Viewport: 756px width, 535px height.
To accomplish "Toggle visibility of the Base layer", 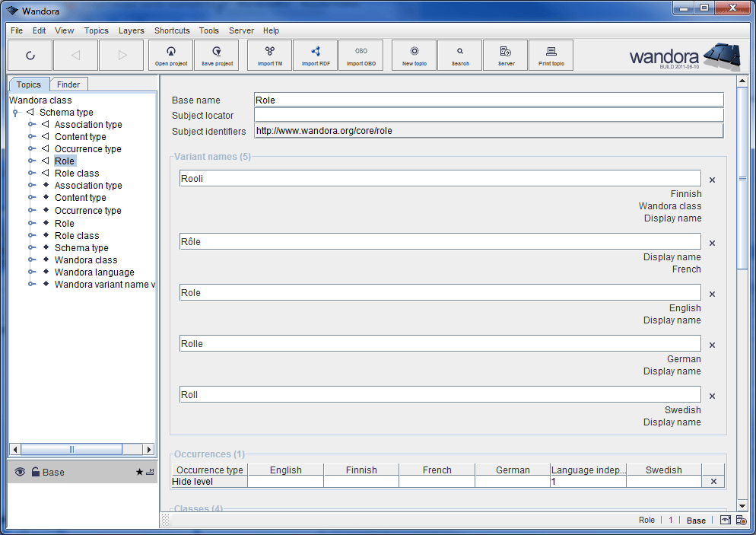I will click(x=19, y=472).
